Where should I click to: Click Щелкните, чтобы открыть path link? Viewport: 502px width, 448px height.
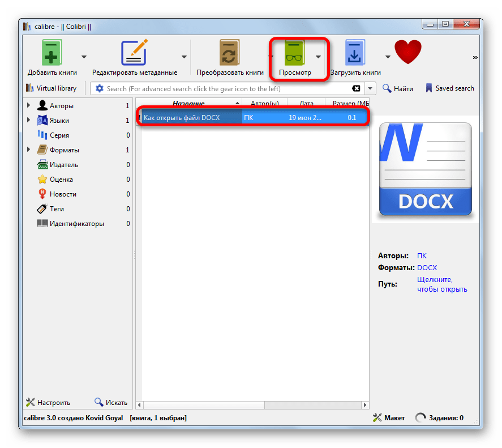[442, 284]
